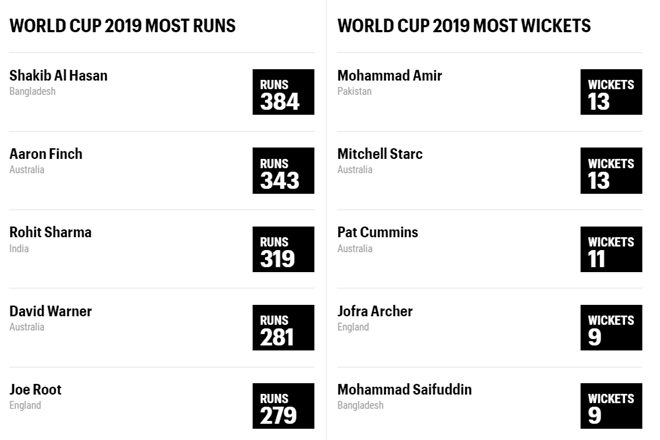This screenshot has width=660, height=440.
Task: Click Mohammad Amir's 13 wickets badge
Action: [x=611, y=92]
